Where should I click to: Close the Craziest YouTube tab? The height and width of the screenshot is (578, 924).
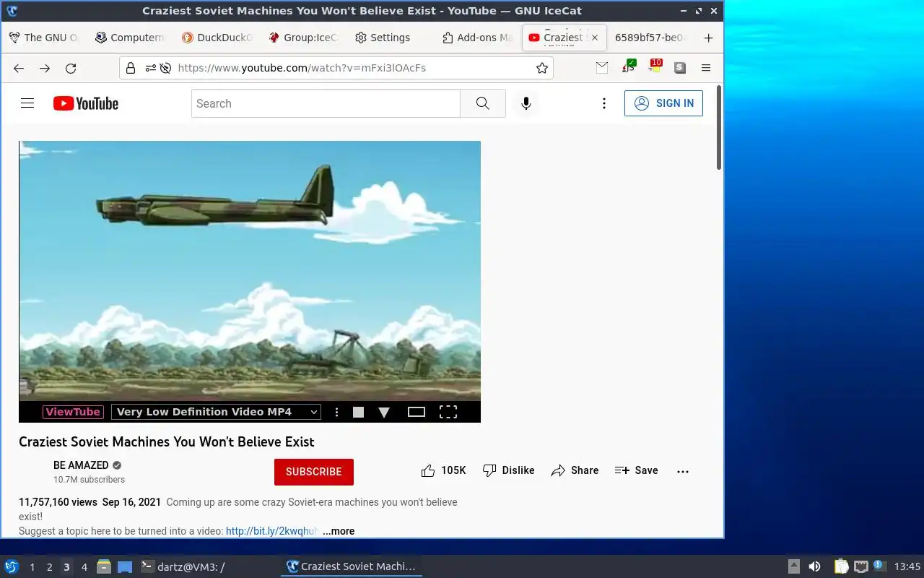[595, 38]
